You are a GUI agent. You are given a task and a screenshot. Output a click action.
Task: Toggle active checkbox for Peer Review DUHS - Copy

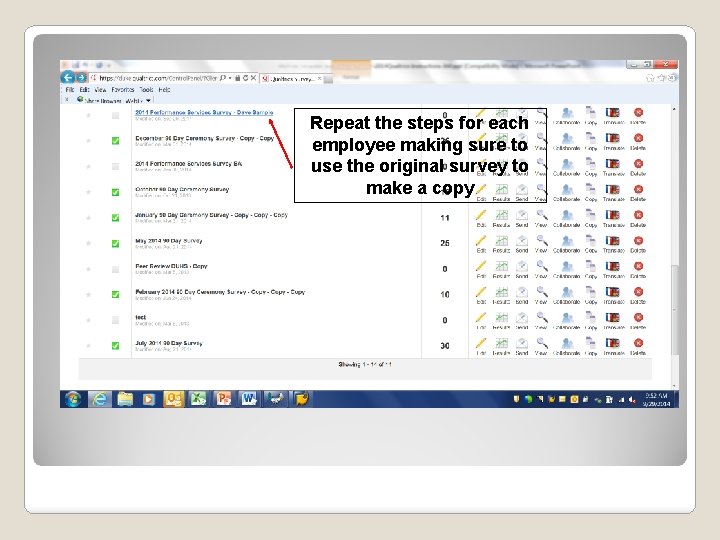click(x=116, y=269)
